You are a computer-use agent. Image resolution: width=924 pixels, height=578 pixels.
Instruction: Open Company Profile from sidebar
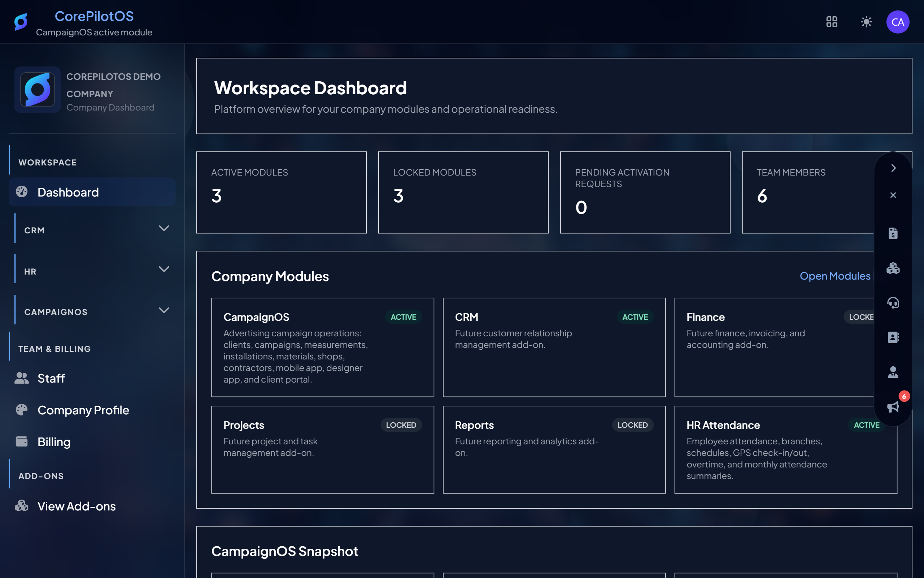(x=92, y=410)
